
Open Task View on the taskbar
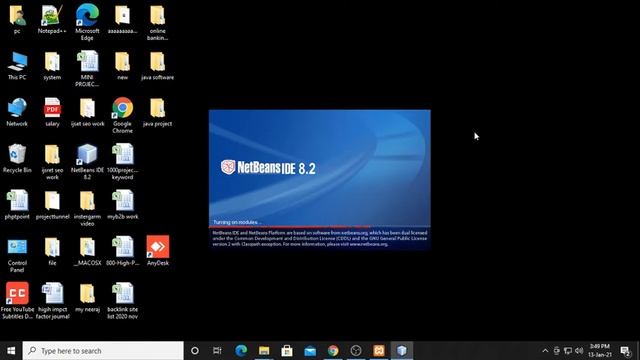pyautogui.click(x=217, y=351)
